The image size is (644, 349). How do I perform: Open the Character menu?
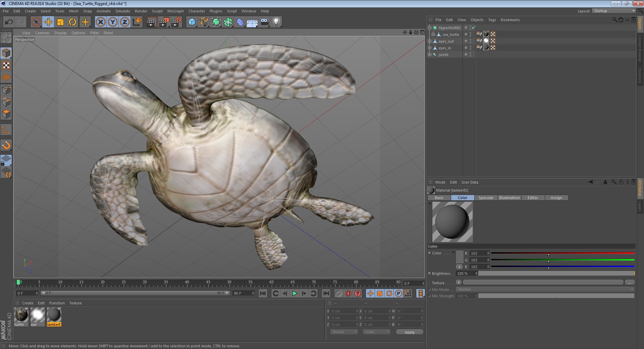197,11
